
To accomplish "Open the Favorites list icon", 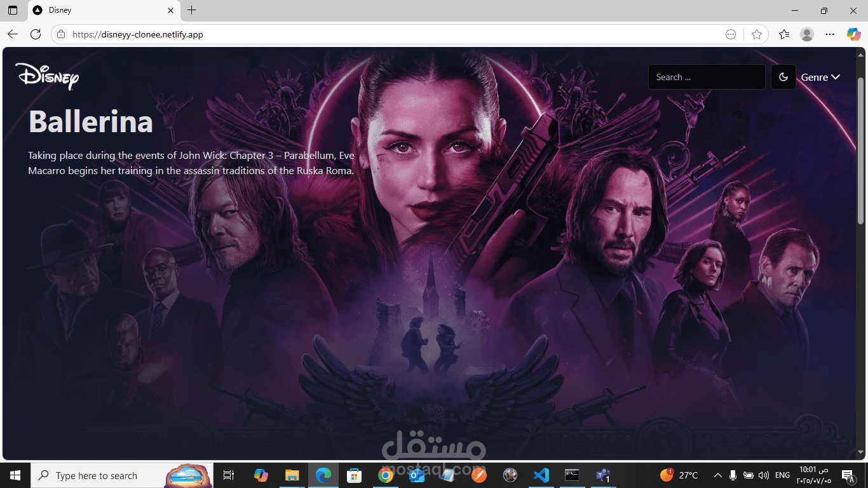I will (x=784, y=34).
